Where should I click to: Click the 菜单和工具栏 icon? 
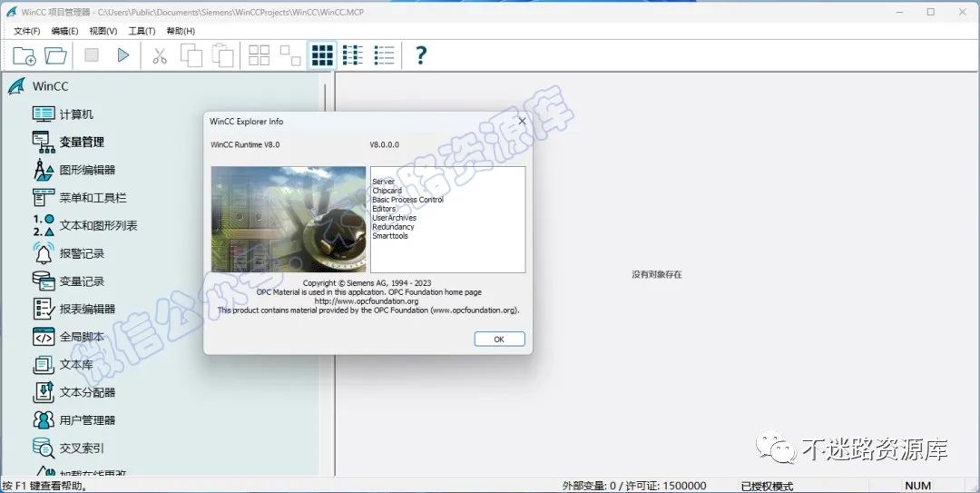point(44,198)
